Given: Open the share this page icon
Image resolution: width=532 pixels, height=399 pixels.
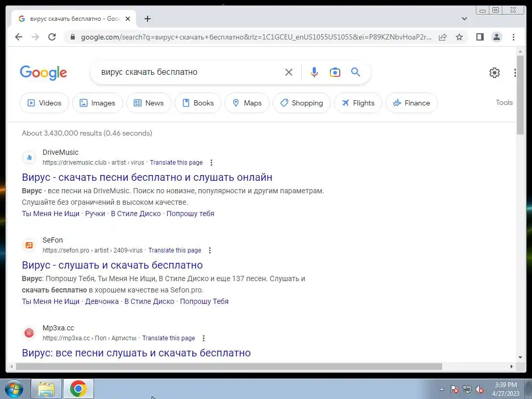Looking at the screenshot, I should 443,37.
